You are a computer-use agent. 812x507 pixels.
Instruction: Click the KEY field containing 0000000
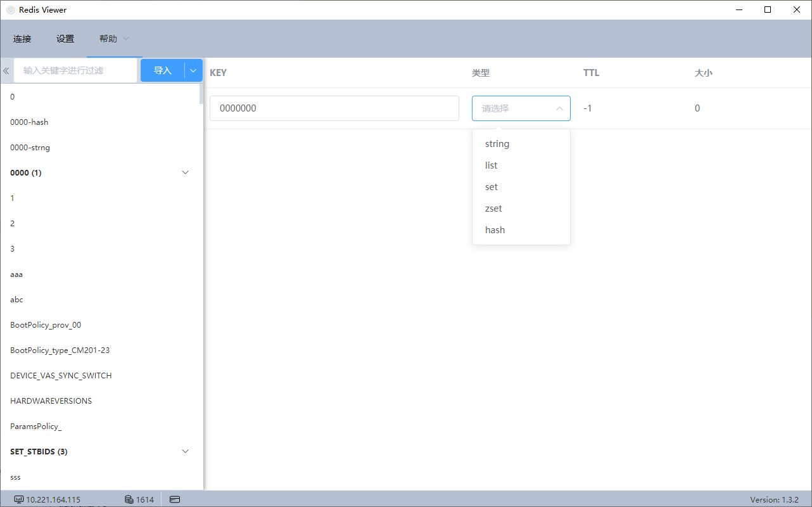pos(334,108)
